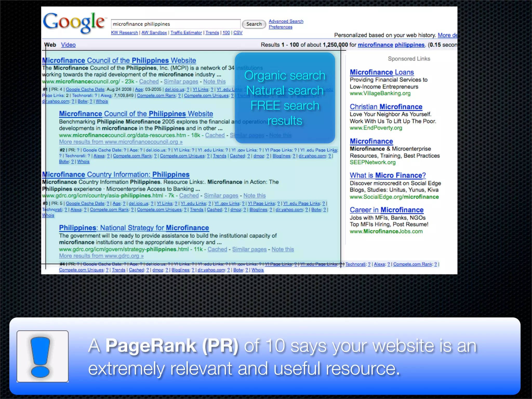Open Christian Microfinance sponsored link
The width and height of the screenshot is (532, 399).
pyautogui.click(x=386, y=107)
